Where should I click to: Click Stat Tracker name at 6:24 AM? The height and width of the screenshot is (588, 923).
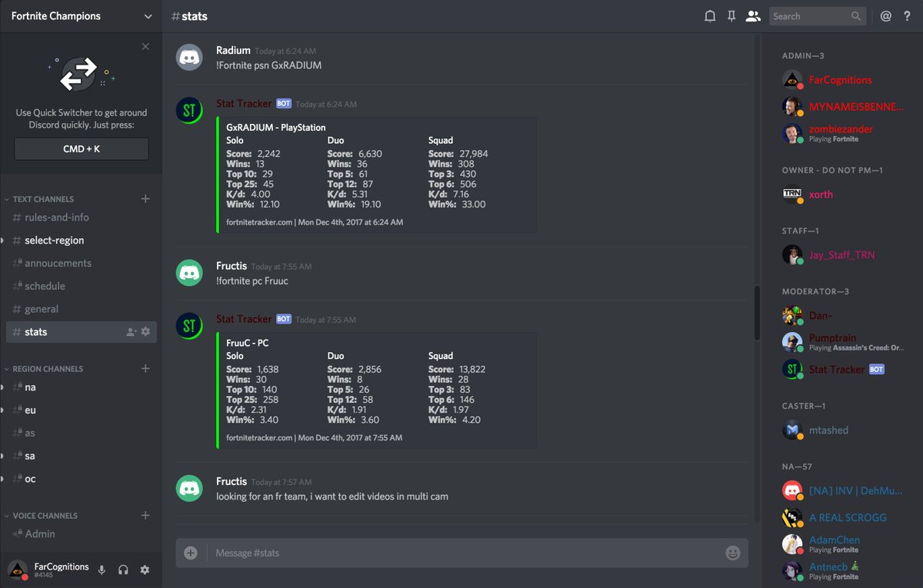coord(244,104)
